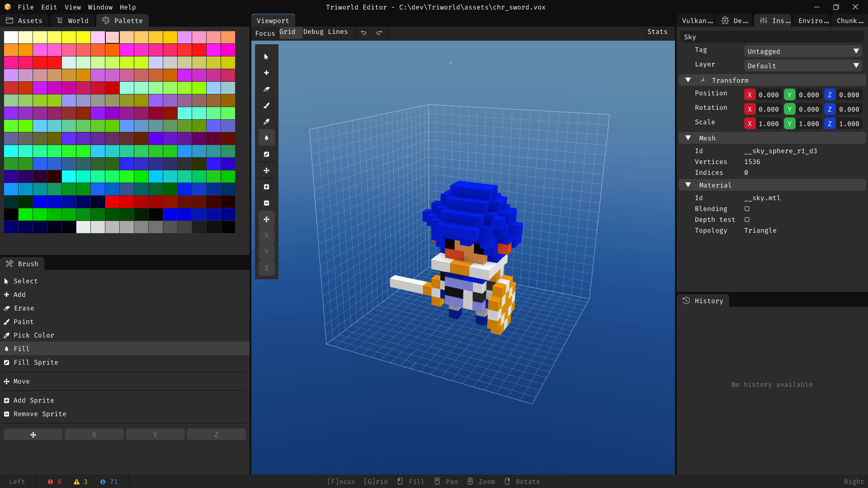Screen dimensions: 868x488
Task: Toggle the Grid button in viewport header
Action: pyautogui.click(x=288, y=32)
